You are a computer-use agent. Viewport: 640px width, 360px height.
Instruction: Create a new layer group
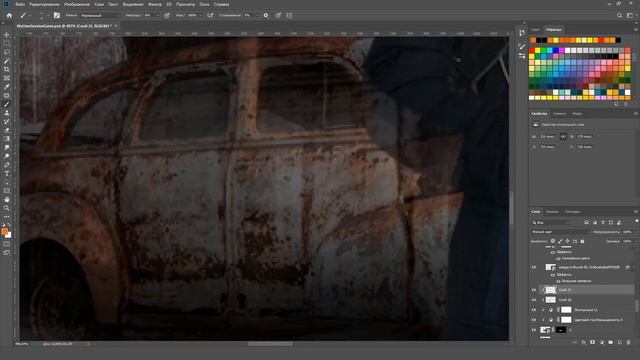(611, 342)
